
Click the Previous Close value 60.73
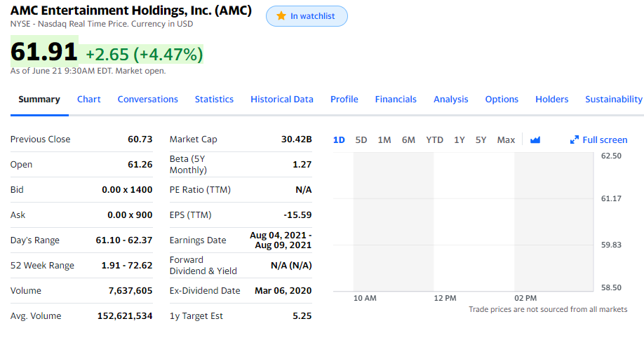140,140
